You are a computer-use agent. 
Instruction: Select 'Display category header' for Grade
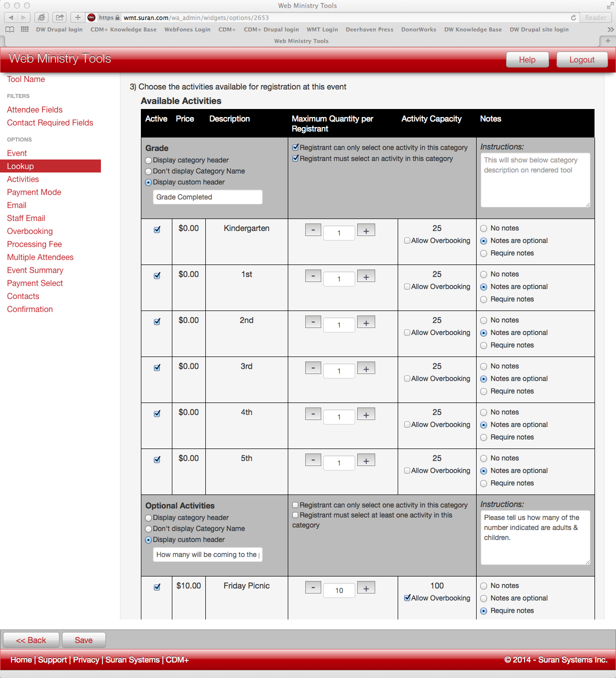(148, 160)
